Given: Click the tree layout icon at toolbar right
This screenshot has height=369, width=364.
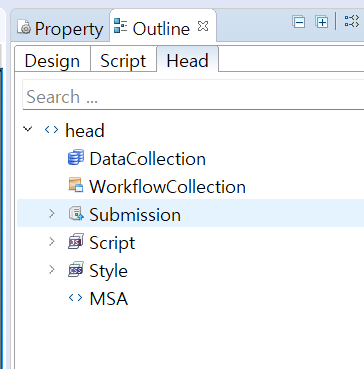Looking at the screenshot, I should [x=351, y=21].
